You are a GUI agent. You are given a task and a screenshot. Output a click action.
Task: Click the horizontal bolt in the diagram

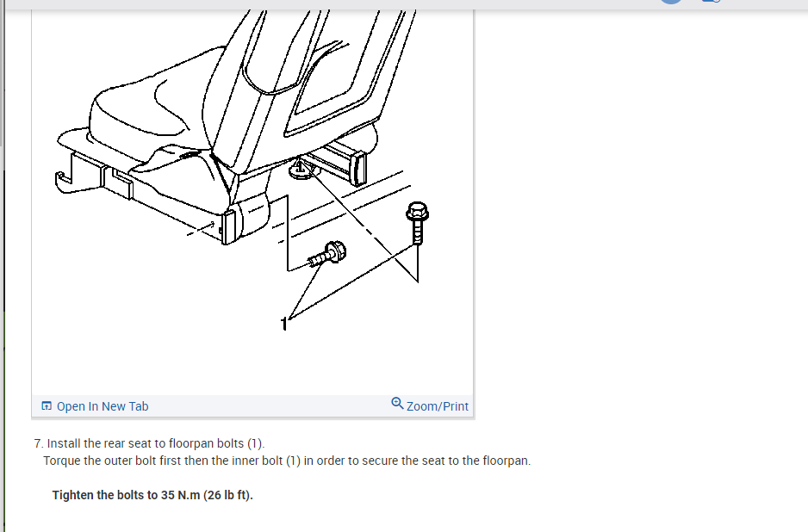[327, 254]
